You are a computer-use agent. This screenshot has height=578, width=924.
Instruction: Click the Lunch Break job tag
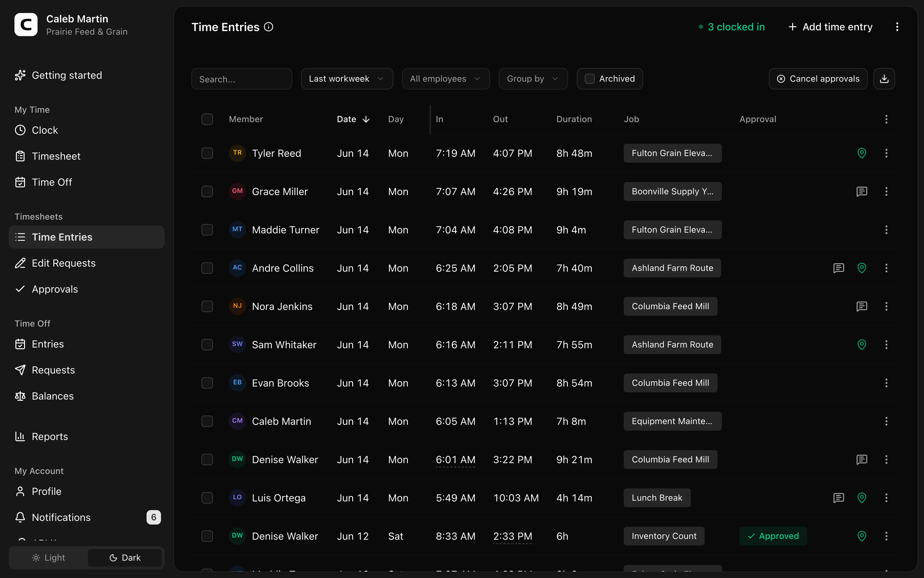pyautogui.click(x=657, y=498)
